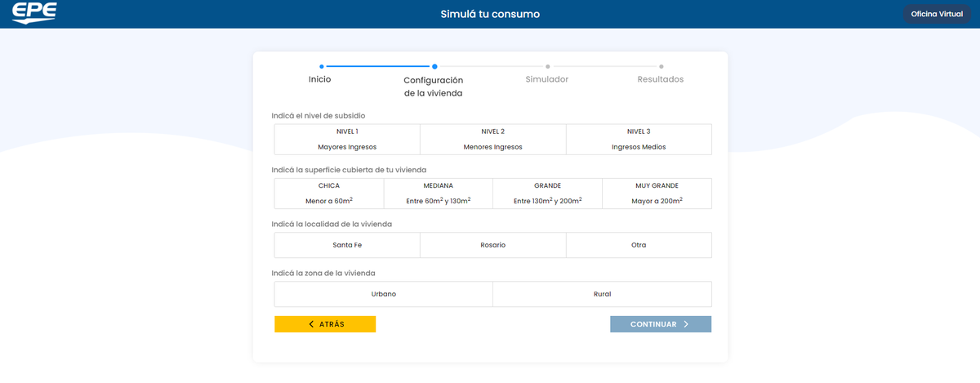
Task: Select Santa Fe as locality
Action: 347,245
